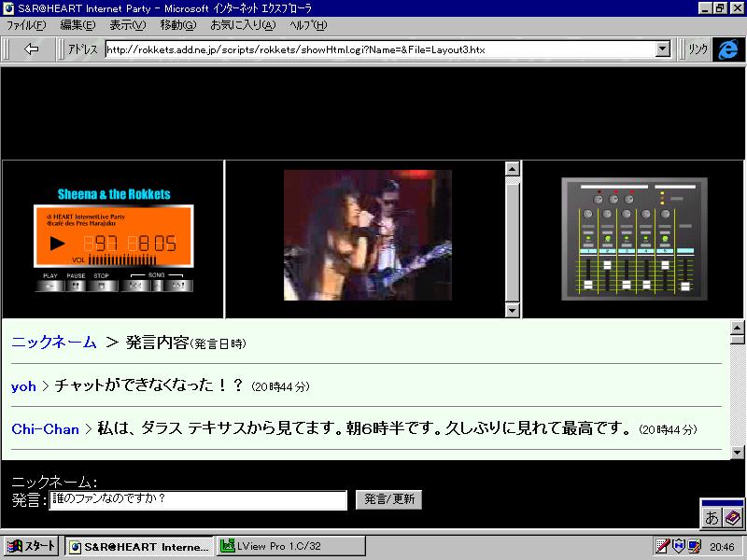Click the mixer channel 3 fader
The width and height of the screenshot is (747, 560).
coord(627,285)
